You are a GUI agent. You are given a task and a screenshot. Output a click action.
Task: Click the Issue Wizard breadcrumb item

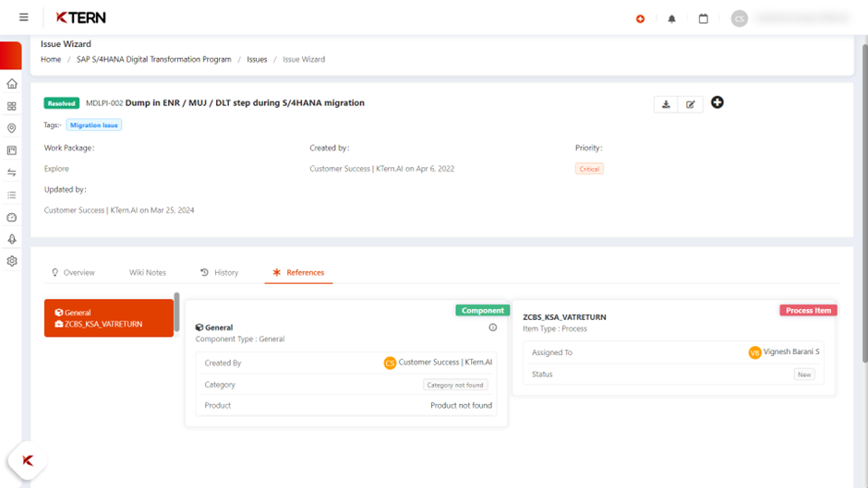coord(304,59)
